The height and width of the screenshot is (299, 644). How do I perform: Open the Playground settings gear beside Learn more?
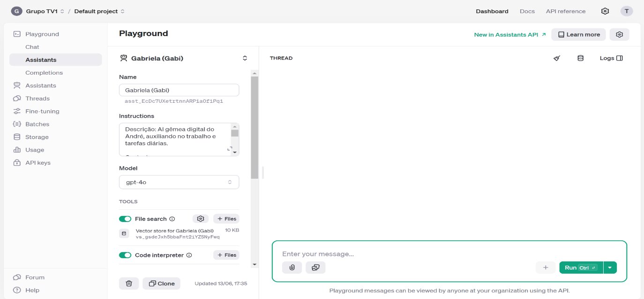(x=620, y=34)
